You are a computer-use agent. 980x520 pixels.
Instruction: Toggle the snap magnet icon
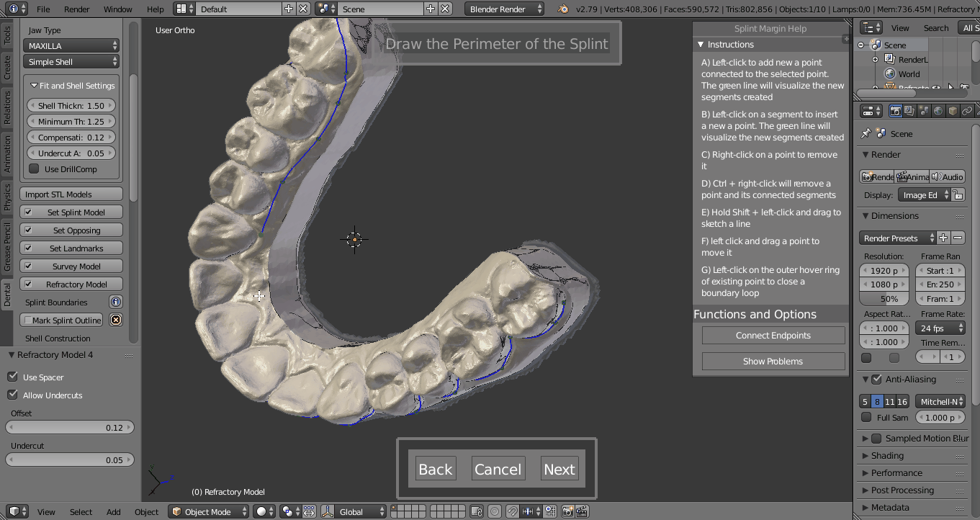pyautogui.click(x=512, y=511)
